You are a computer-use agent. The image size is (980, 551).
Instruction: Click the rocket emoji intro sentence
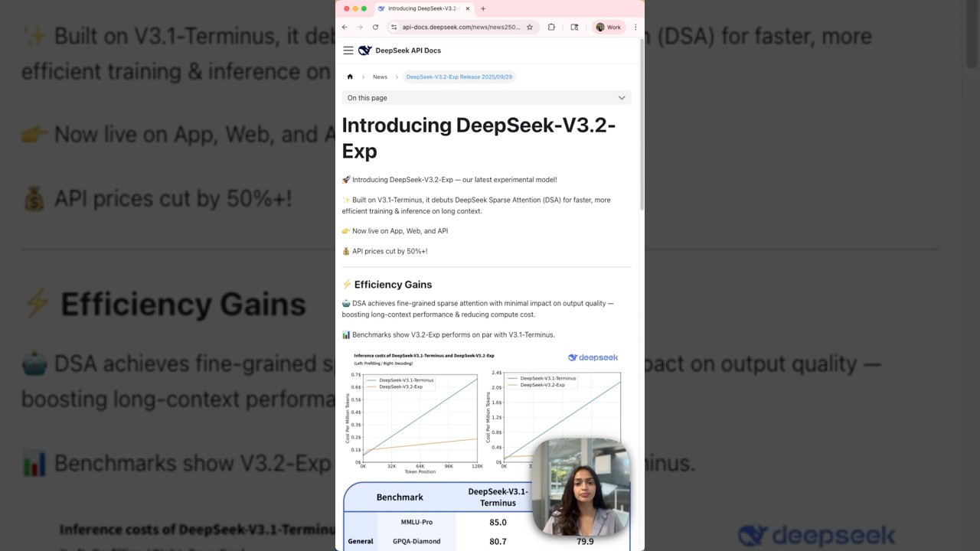click(x=449, y=180)
